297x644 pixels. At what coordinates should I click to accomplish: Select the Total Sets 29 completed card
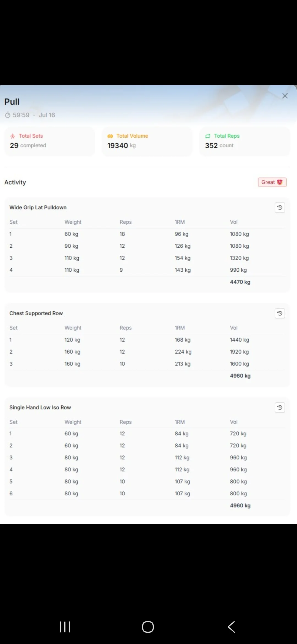50,141
